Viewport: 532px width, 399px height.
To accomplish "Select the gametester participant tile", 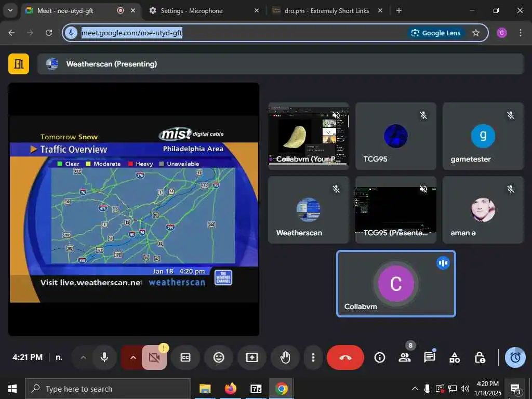I will tap(483, 136).
